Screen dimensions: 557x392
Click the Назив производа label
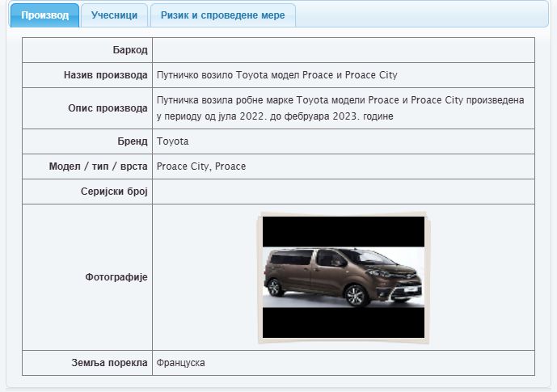[x=105, y=75]
